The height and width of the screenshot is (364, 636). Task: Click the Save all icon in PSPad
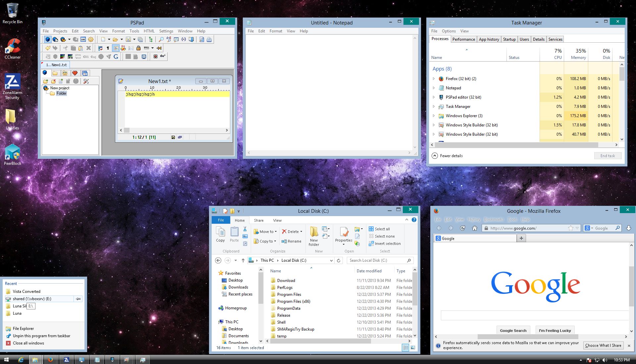point(140,39)
